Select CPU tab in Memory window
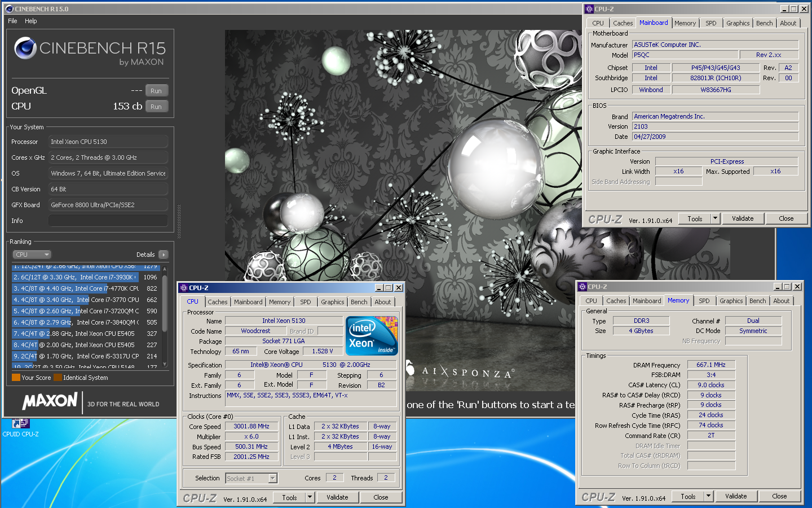This screenshot has height=508, width=812. [591, 301]
